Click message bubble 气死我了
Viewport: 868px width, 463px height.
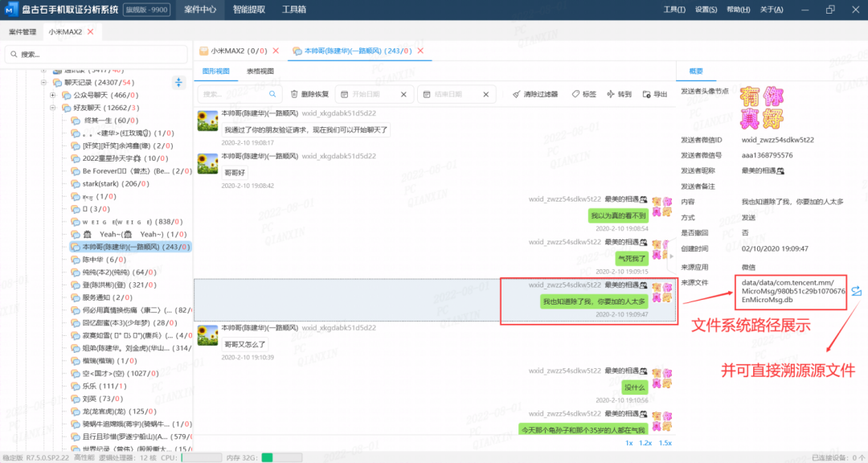(632, 259)
